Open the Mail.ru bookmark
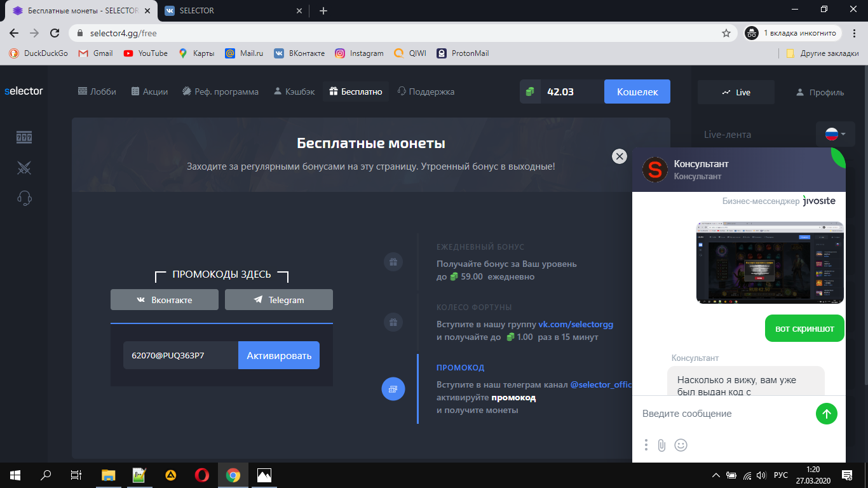The image size is (868, 488). tap(245, 53)
